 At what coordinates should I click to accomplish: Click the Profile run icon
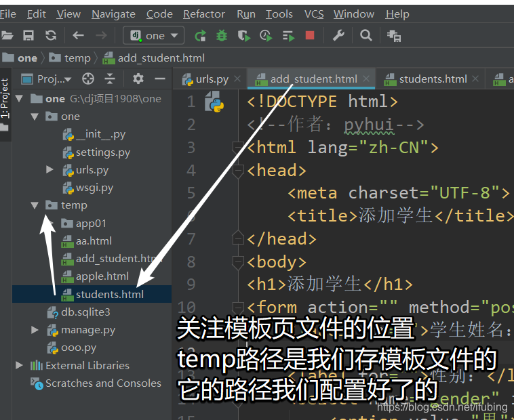coord(266,35)
